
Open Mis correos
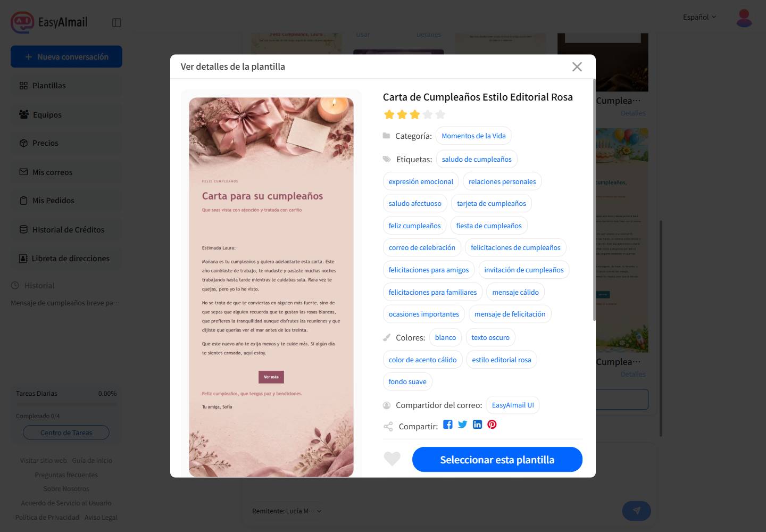[x=66, y=172]
